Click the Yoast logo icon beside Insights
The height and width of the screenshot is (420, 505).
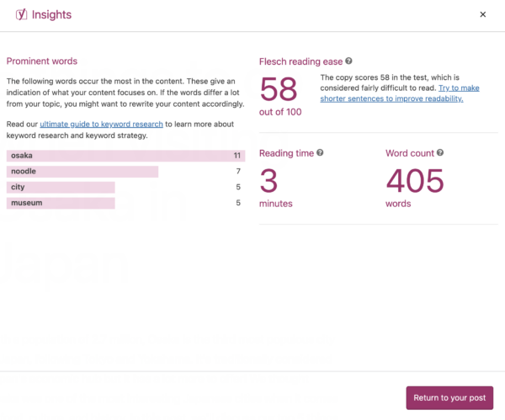[x=21, y=14]
